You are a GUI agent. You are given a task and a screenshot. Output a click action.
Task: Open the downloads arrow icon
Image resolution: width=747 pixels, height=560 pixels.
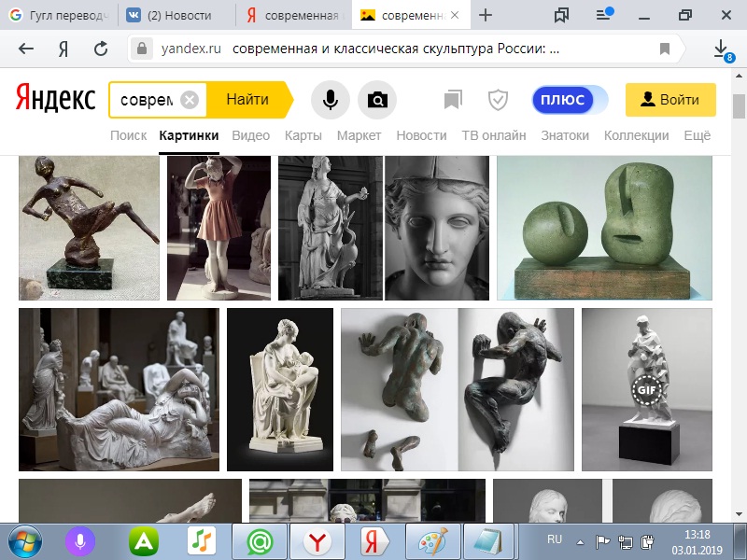point(721,49)
